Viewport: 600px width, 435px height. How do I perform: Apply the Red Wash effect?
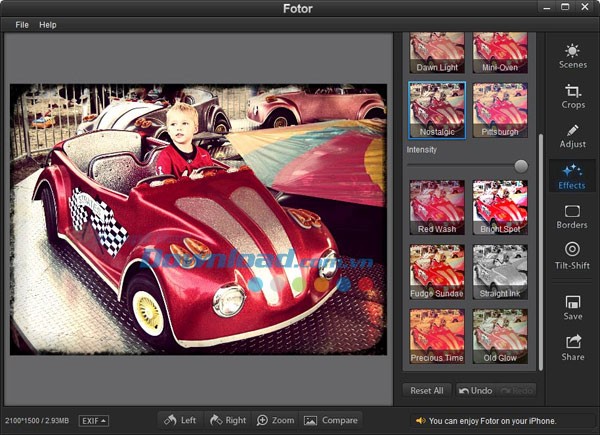(x=437, y=207)
